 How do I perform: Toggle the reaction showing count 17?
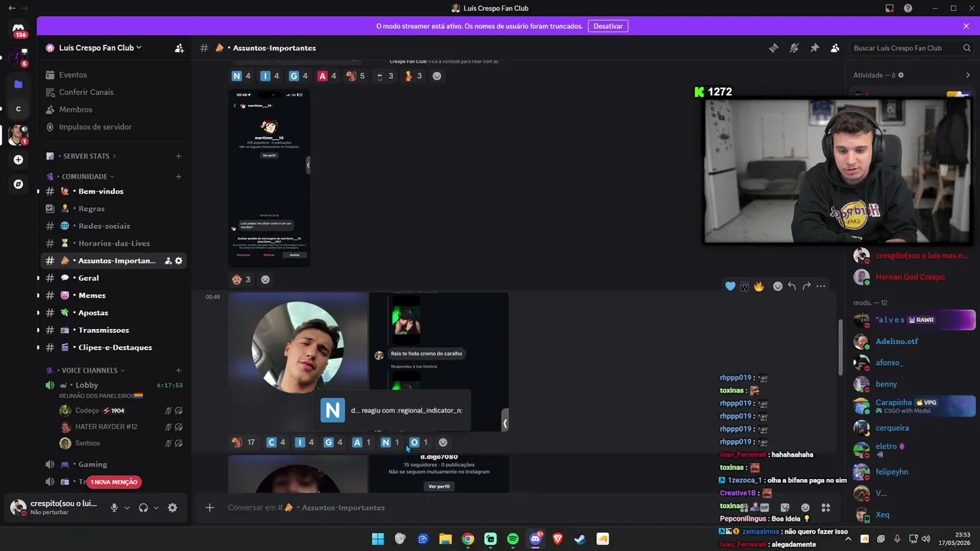click(244, 442)
